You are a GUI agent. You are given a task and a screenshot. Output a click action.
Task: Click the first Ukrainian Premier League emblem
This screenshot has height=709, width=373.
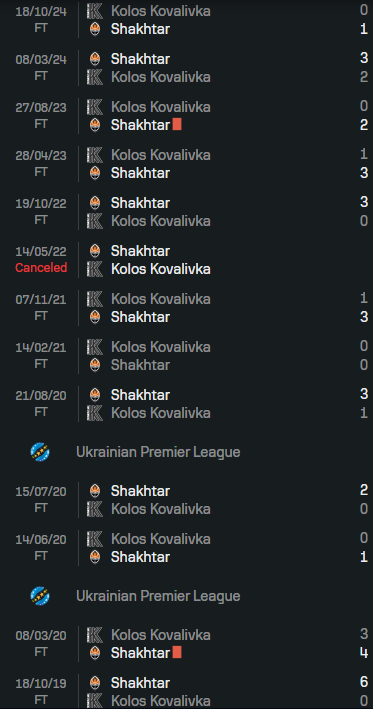[40, 452]
